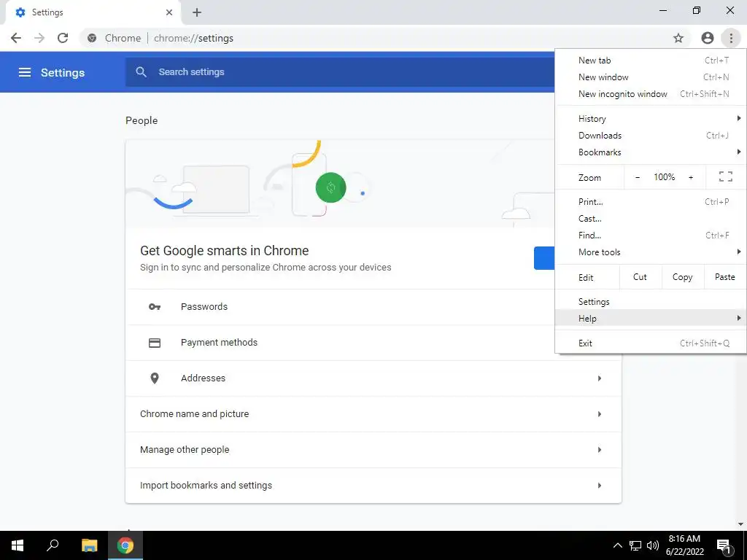Click the search magnifier icon in settings
Image resolution: width=747 pixels, height=560 pixels.
click(141, 72)
